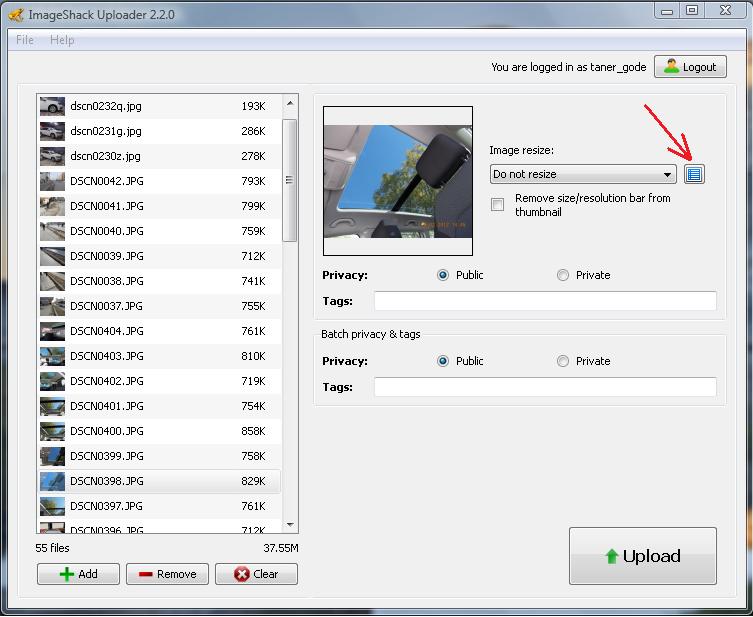This screenshot has width=753, height=617.
Task: Click the DSCN0042.JPG thumbnail icon
Action: (52, 181)
